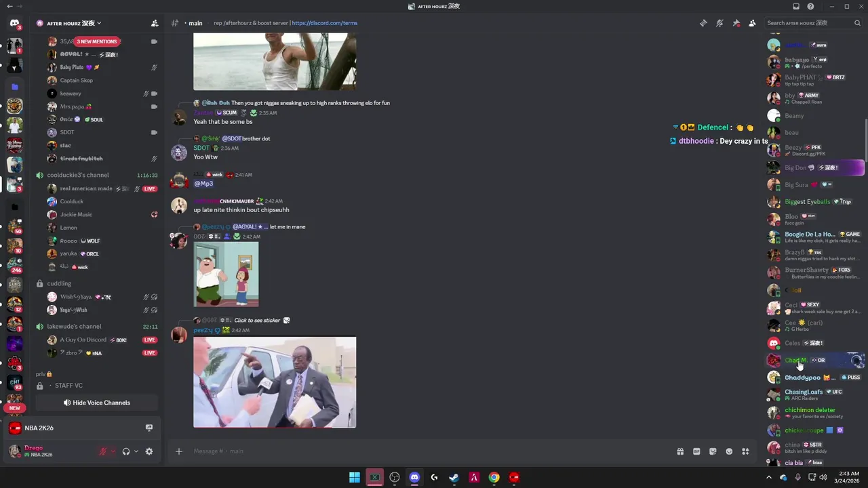Open the discord.com/terms link in topic
This screenshot has width=868, height=488.
click(324, 23)
